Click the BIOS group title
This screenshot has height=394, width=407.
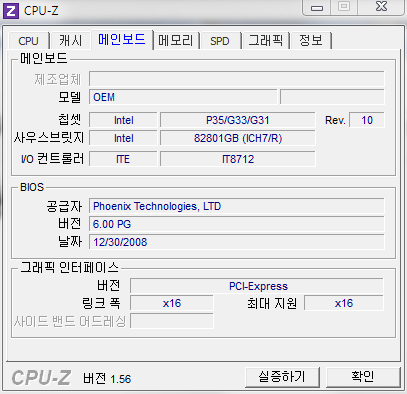point(32,187)
